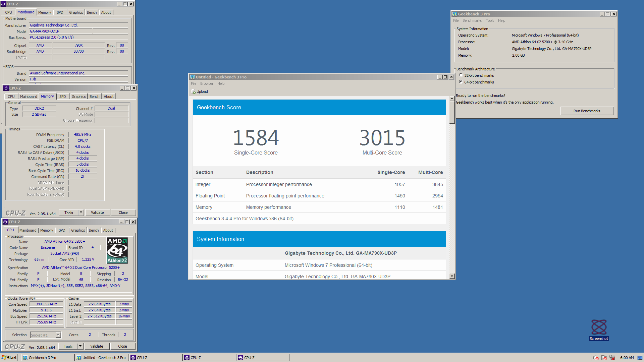Click the first CPU-Z taskbar button

tap(156, 358)
